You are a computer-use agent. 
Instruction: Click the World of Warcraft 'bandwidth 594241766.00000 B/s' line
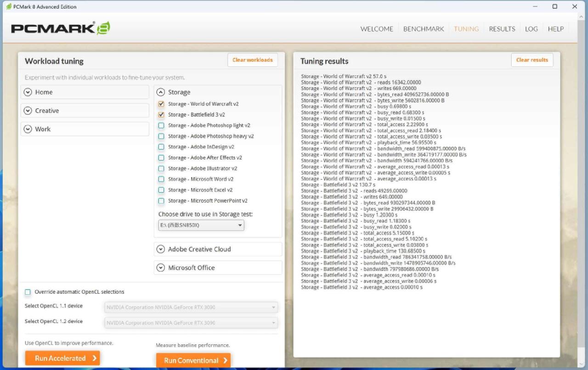pos(377,161)
